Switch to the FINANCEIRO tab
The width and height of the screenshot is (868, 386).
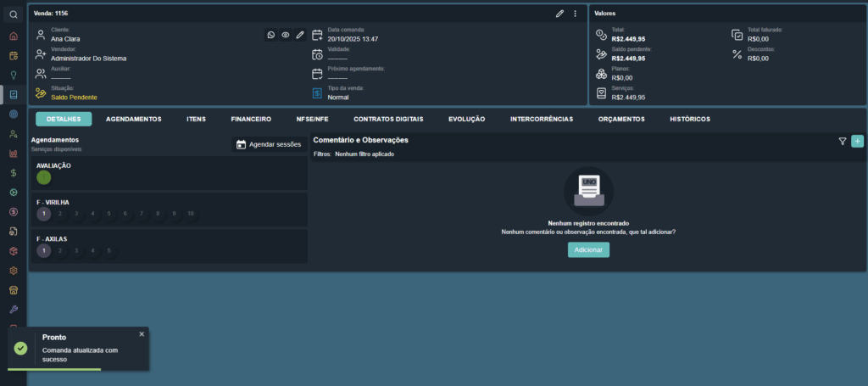pos(251,119)
